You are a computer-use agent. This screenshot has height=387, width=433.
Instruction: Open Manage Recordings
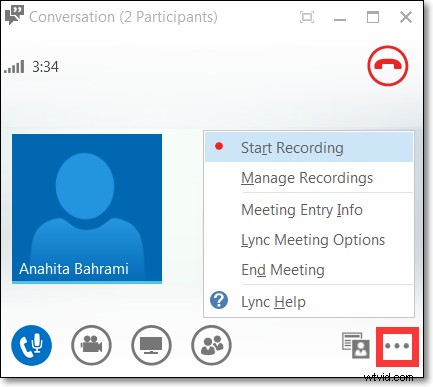click(309, 178)
